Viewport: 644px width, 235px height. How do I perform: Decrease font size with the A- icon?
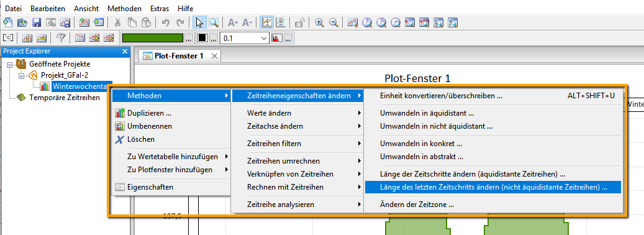(247, 22)
